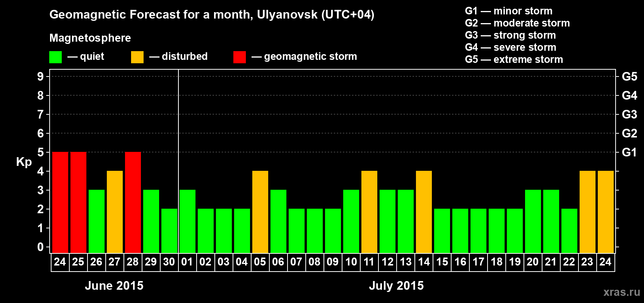Click date label 12 on the axis
This screenshot has width=644, height=303.
point(387,262)
